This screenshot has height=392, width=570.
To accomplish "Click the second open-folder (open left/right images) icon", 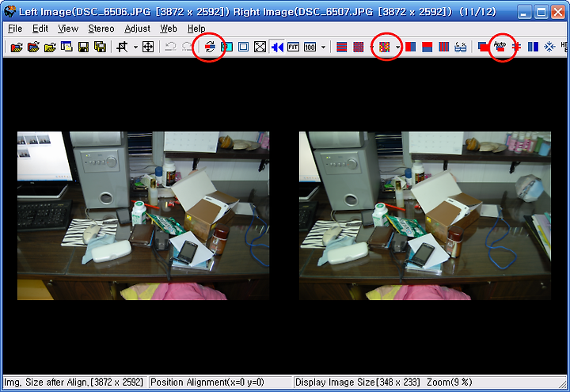I will pyautogui.click(x=33, y=47).
